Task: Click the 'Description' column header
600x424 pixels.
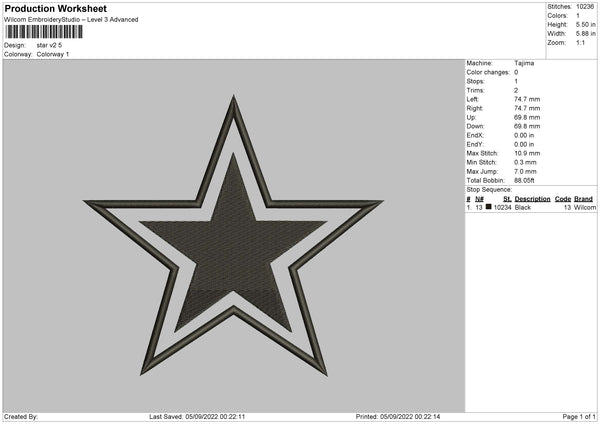Action: coord(532,199)
